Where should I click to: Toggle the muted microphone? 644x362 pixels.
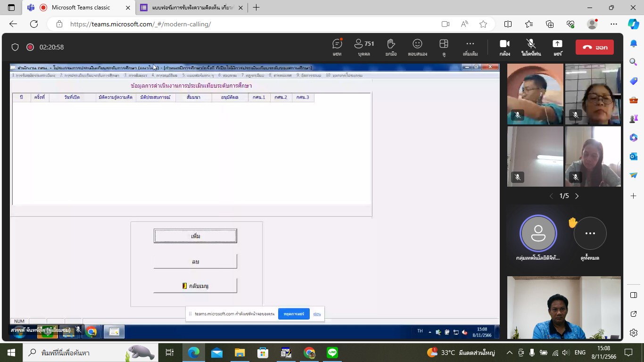[x=531, y=47]
